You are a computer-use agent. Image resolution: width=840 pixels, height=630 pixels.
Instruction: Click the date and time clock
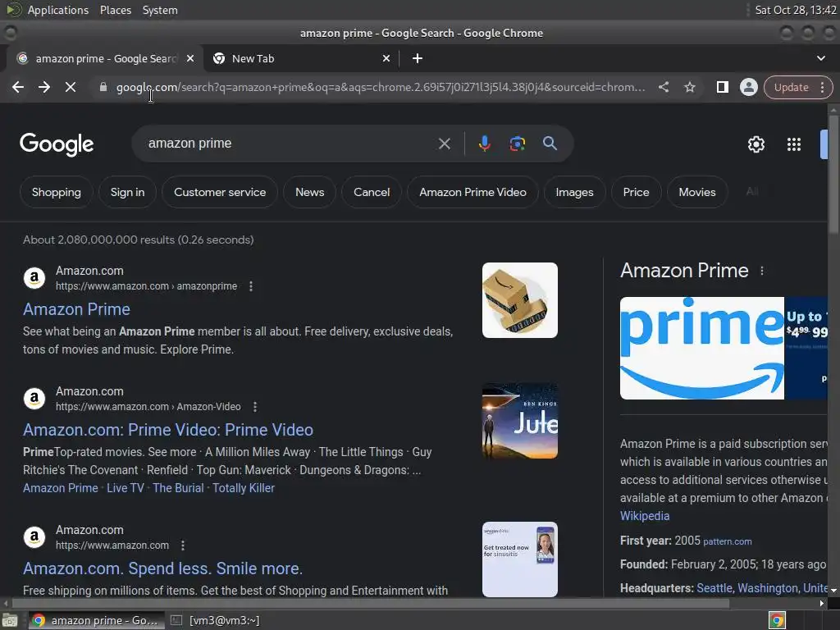point(795,10)
